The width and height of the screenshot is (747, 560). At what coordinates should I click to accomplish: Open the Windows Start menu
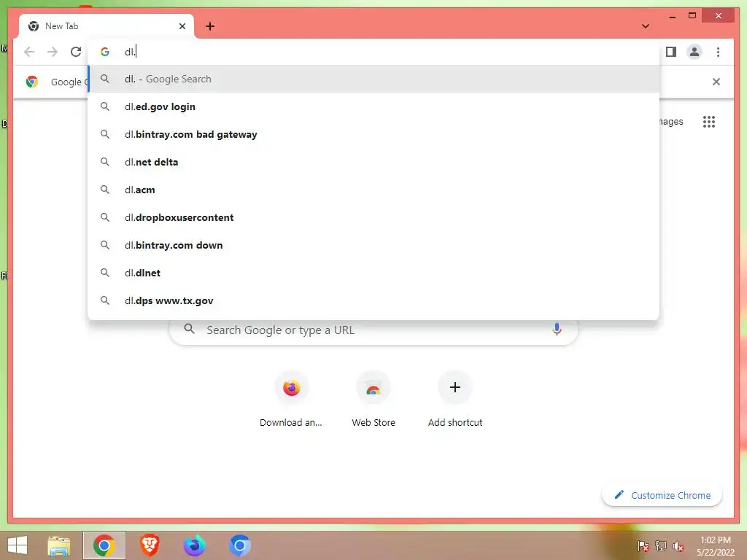pos(18,545)
